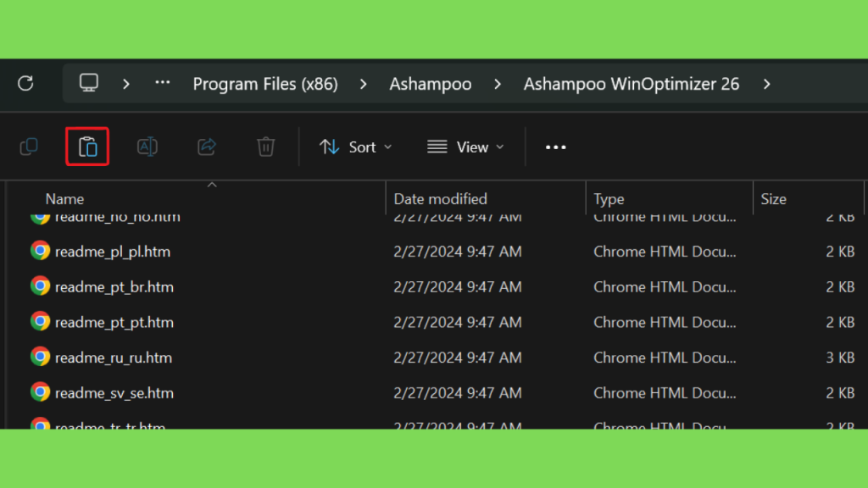Click the Delete trash icon

pos(265,147)
